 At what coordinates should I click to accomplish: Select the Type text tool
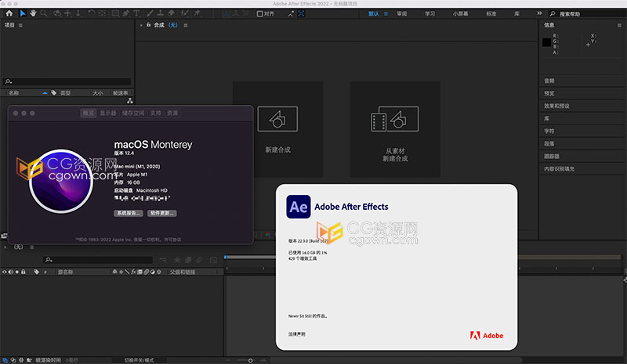coord(136,13)
